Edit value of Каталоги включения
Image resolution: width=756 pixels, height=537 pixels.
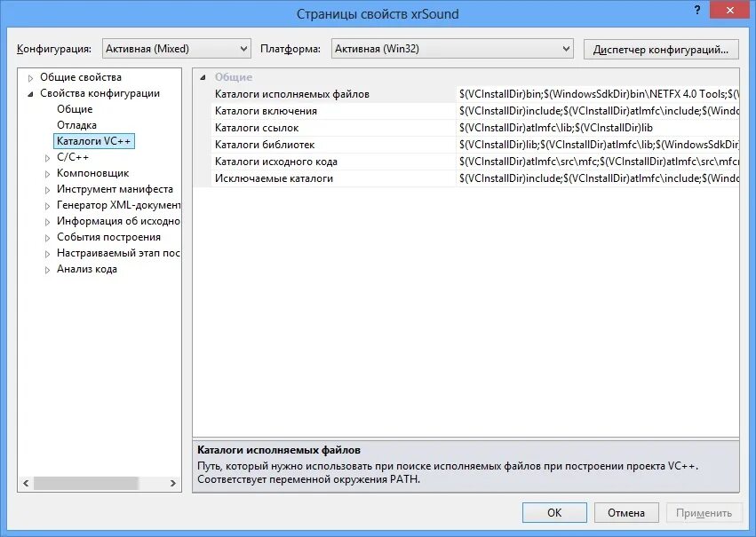click(x=598, y=111)
